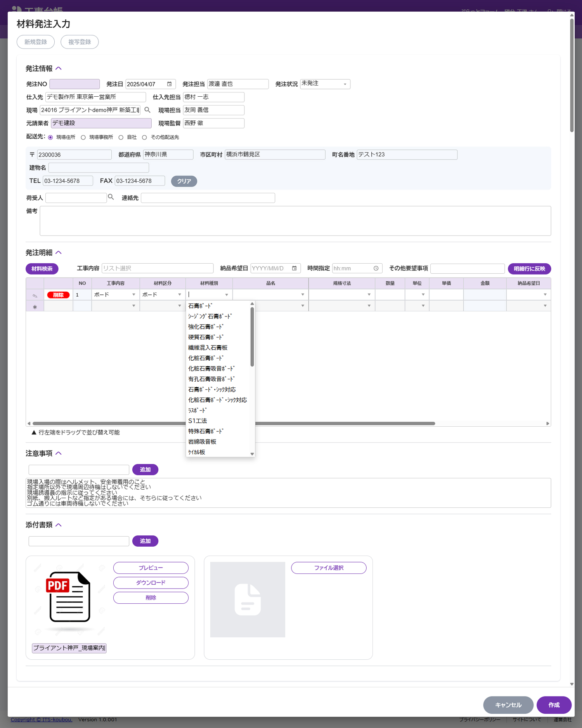Click the table horizontal scrollbar thumb

click(234, 423)
